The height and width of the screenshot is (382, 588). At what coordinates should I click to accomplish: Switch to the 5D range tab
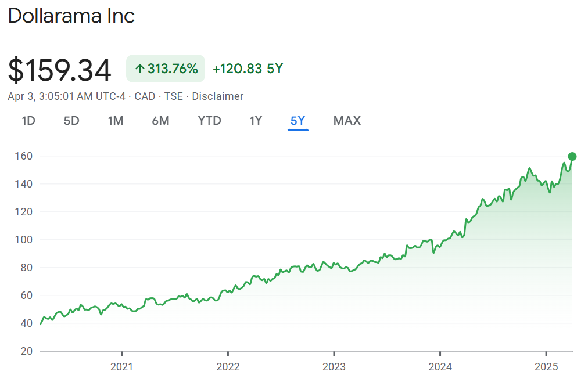pyautogui.click(x=71, y=121)
